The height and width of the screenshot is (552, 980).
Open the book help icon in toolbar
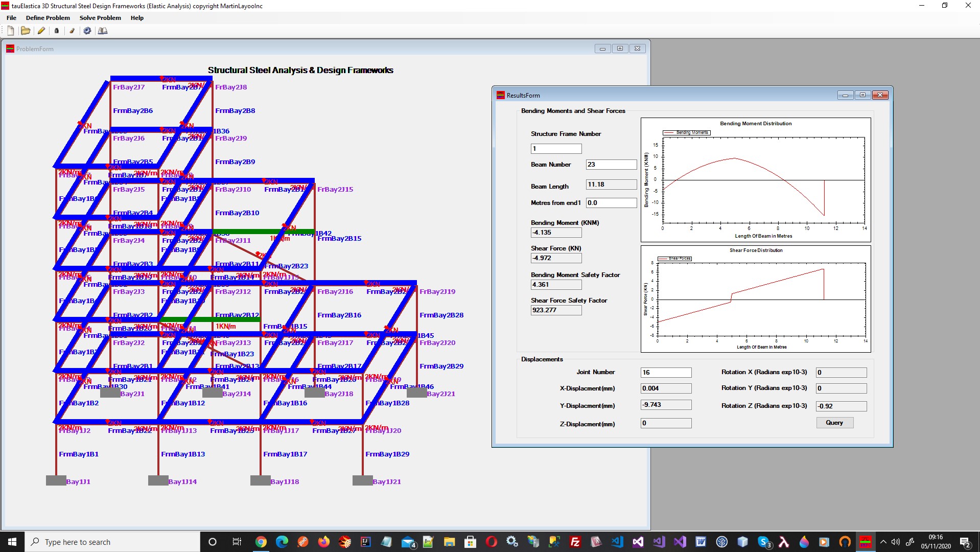click(x=103, y=31)
